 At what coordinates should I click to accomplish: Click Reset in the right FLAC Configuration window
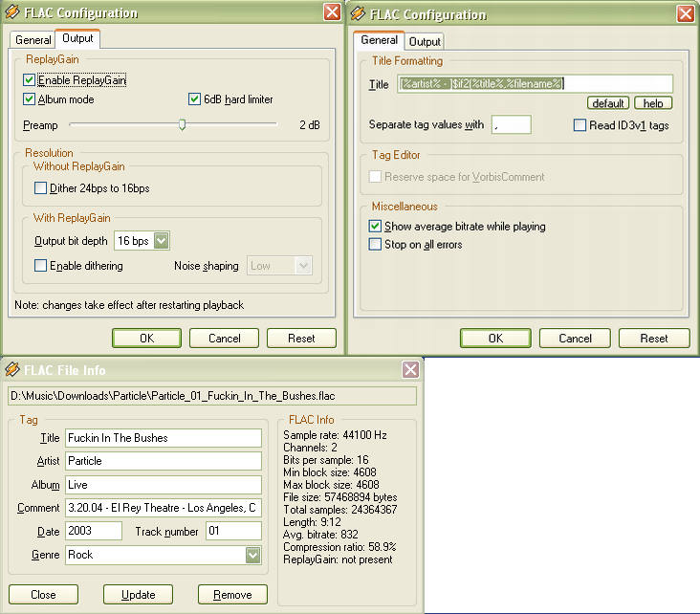(654, 338)
